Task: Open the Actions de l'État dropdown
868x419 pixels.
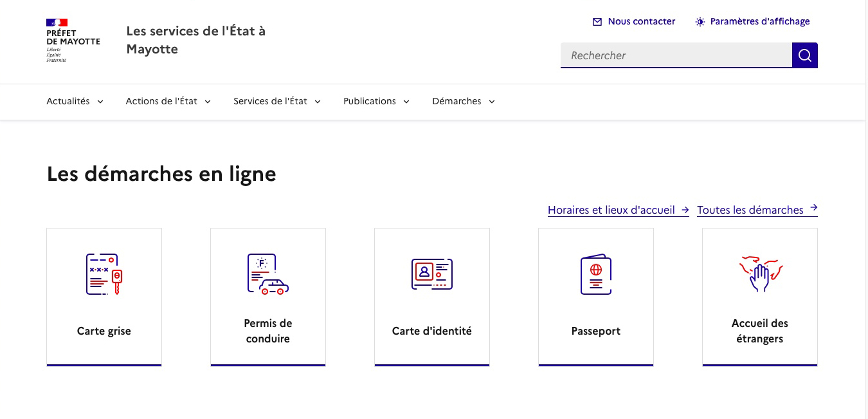Action: point(168,101)
